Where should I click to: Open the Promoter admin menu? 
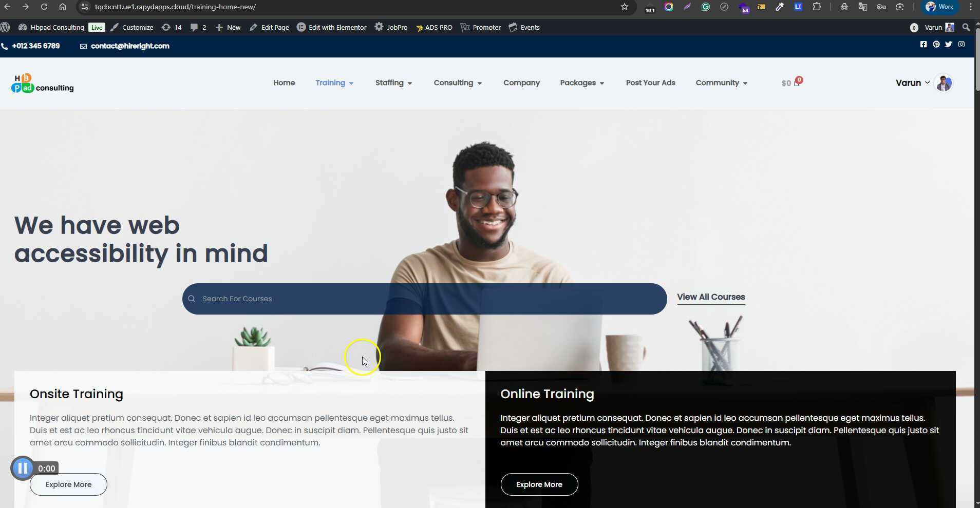coord(481,27)
